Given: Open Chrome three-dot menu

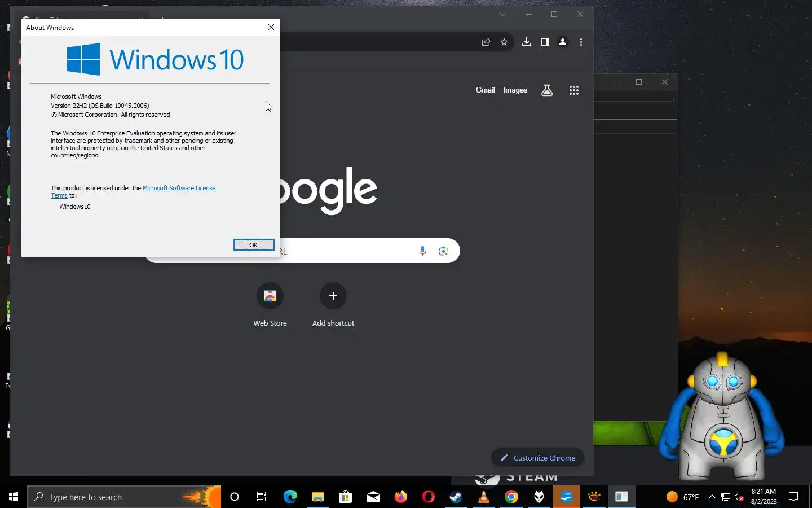Looking at the screenshot, I should pyautogui.click(x=581, y=42).
